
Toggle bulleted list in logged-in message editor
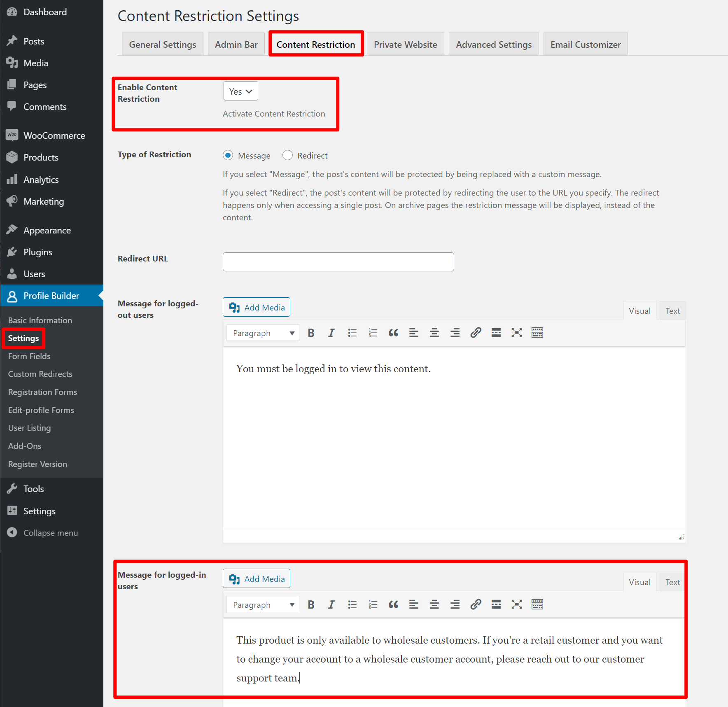tap(352, 604)
